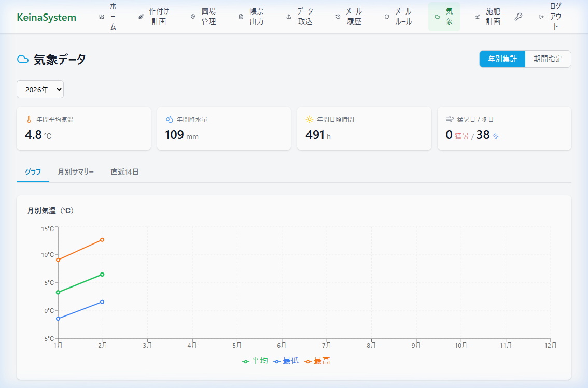The image size is (588, 388).
Task: Click the home icon in navigation bar
Action: point(102,17)
